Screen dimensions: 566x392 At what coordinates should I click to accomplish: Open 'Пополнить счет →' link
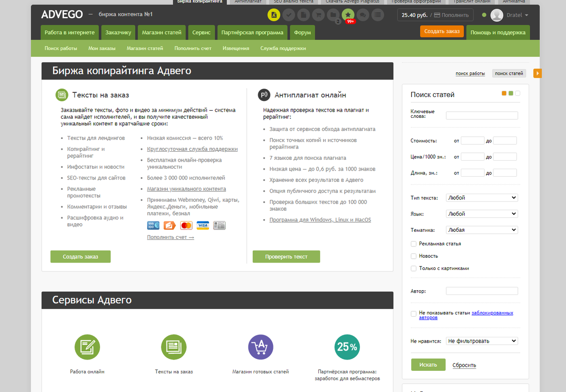coord(171,237)
